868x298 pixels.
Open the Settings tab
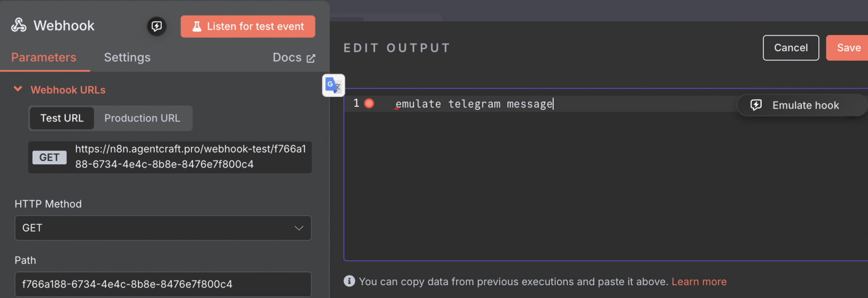tap(127, 57)
